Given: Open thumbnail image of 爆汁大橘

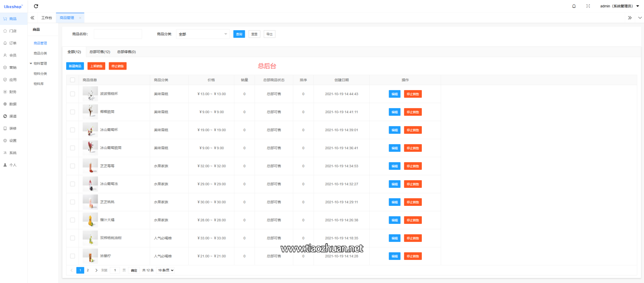Looking at the screenshot, I should 90,220.
